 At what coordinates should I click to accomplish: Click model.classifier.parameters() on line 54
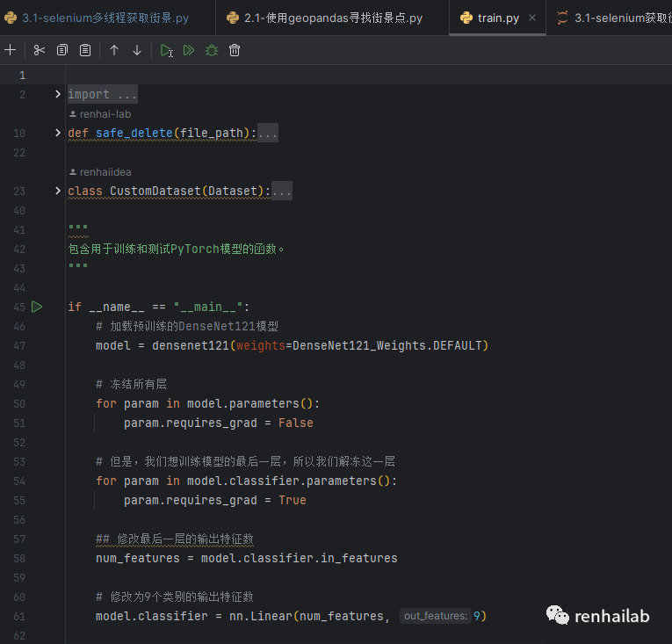pyautogui.click(x=288, y=481)
